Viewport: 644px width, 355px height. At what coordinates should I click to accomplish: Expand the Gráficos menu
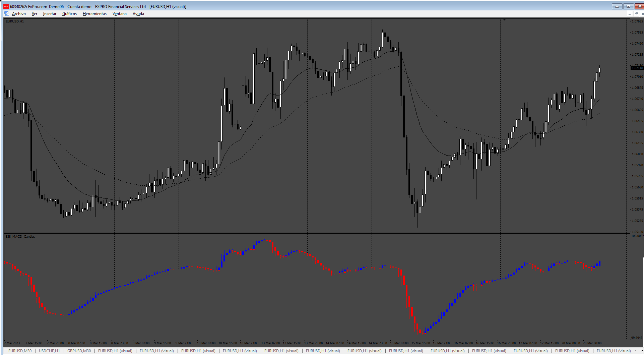click(69, 14)
